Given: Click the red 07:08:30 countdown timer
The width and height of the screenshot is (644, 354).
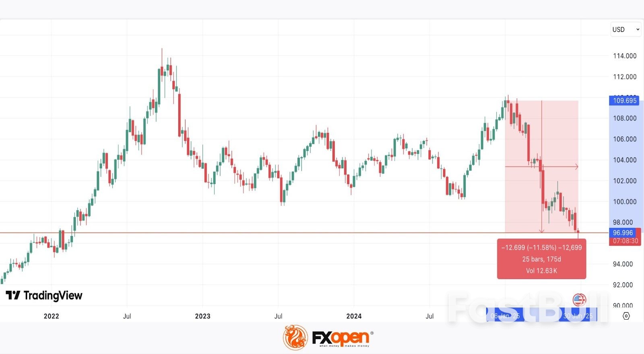Looking at the screenshot, I should 625,240.
